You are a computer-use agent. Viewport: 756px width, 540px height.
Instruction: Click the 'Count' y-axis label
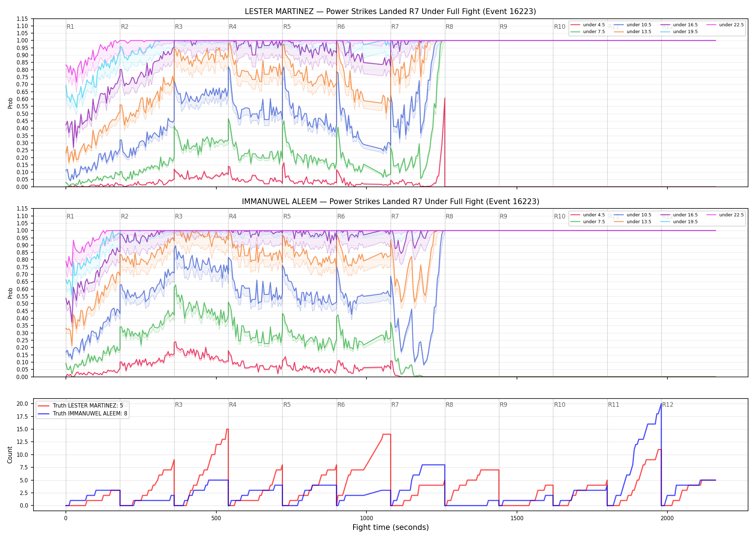pyautogui.click(x=10, y=455)
